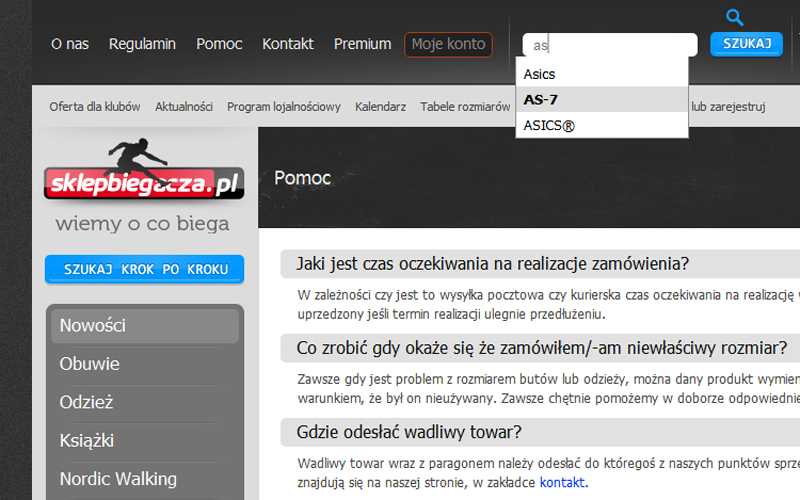Viewport: 800px width, 500px height.
Task: Open Oferta dla klubów link
Action: click(x=95, y=107)
